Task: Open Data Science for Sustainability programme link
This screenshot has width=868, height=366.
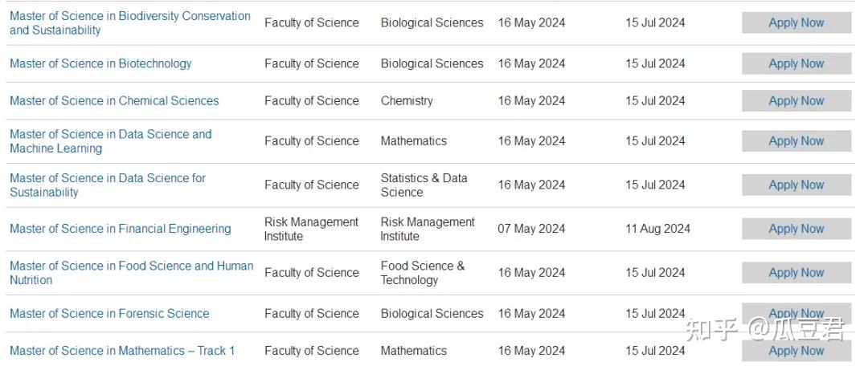Action: (x=107, y=185)
